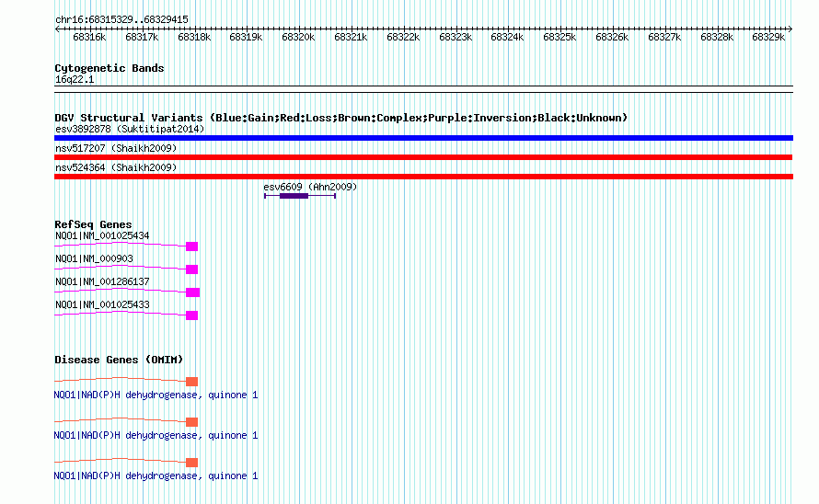Click the esv6609 purple inversion glyph
This screenshot has height=504, width=819.
click(x=300, y=196)
